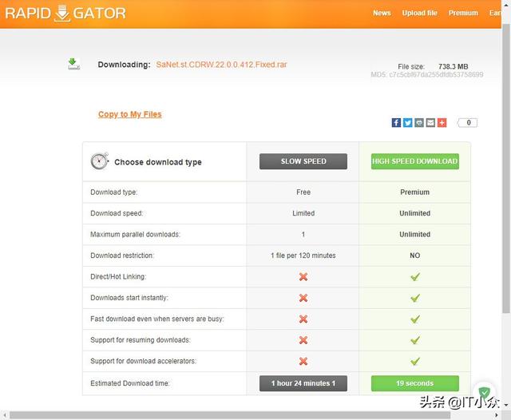The image size is (511, 420).
Task: Click the 1 hour 24 minutes button
Action: pos(303,383)
